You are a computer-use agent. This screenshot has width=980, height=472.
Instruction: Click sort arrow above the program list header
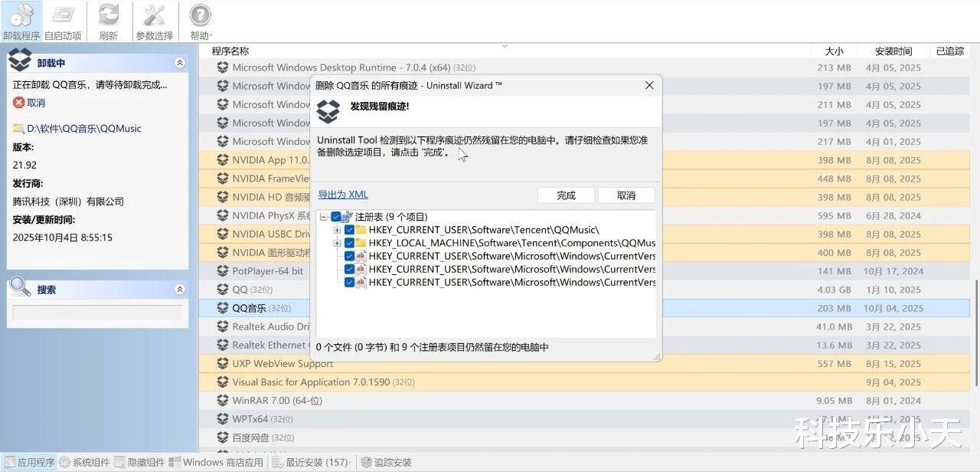505,46
